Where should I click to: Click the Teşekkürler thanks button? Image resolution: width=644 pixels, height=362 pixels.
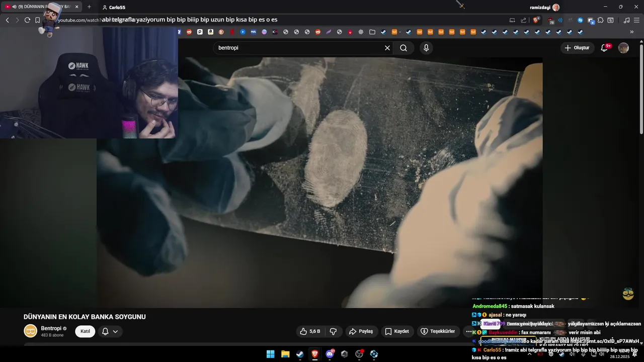438,331
